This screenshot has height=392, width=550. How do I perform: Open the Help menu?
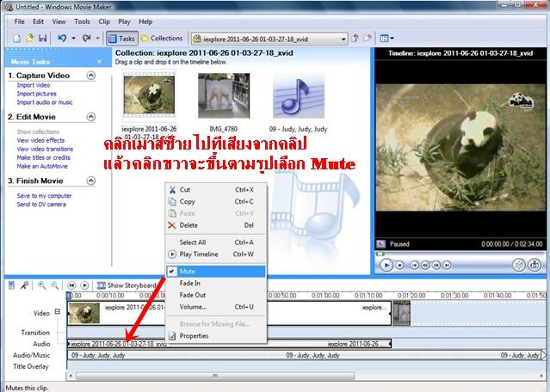click(145, 21)
